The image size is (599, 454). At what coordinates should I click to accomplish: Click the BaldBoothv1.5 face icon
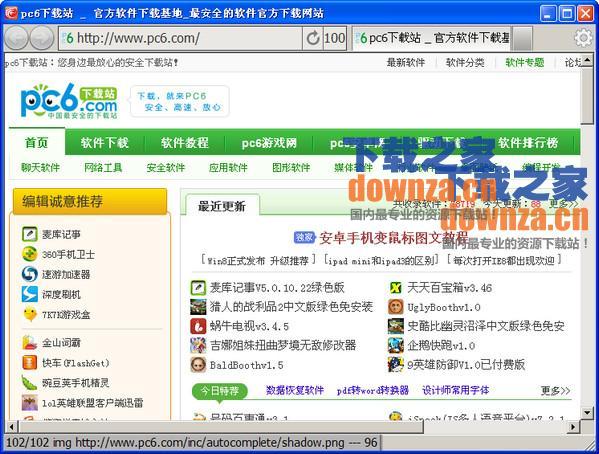point(198,365)
